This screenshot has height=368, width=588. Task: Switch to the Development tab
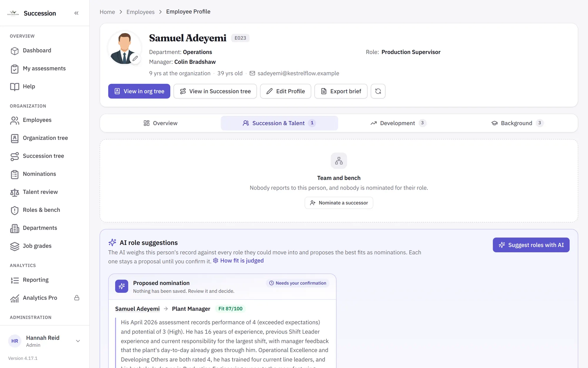point(398,123)
